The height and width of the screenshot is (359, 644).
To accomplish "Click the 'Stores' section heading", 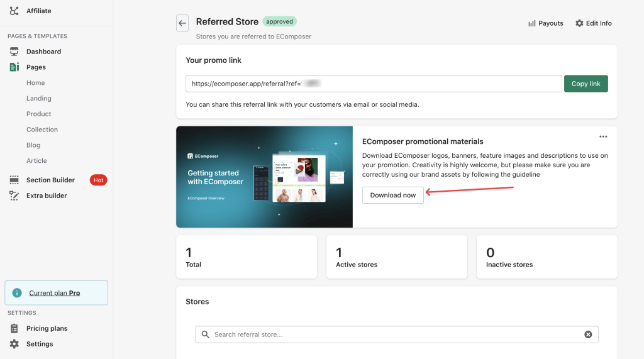I will pyautogui.click(x=197, y=302).
